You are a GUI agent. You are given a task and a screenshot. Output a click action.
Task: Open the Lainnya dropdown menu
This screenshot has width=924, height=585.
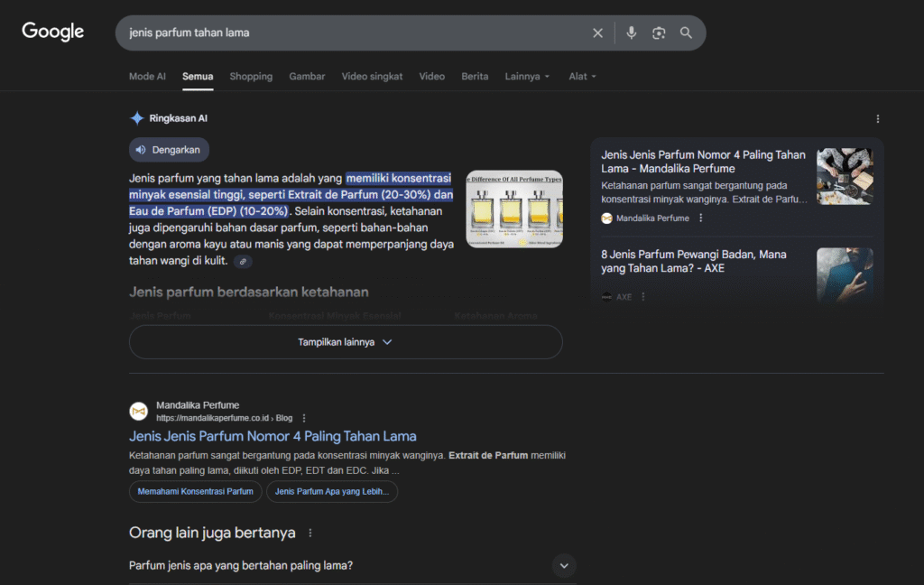click(x=527, y=77)
